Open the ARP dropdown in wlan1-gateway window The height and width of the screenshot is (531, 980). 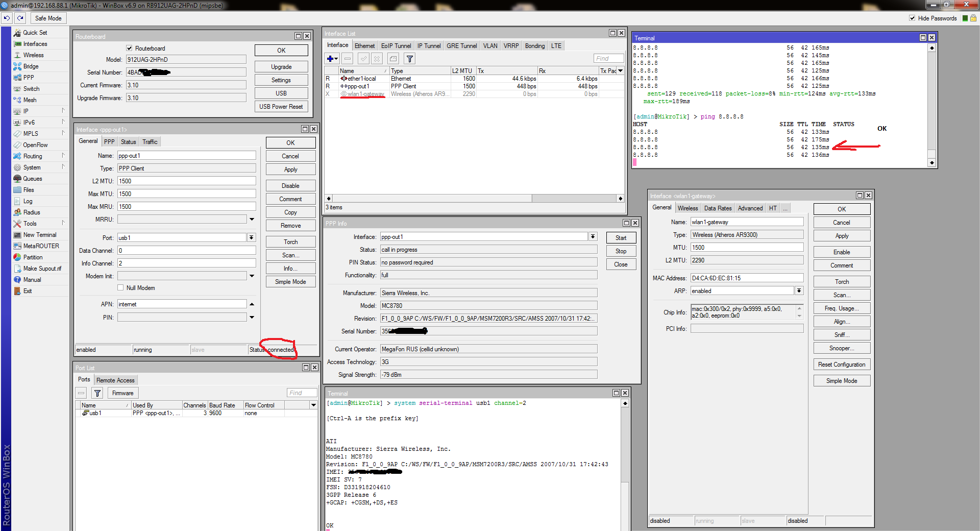[x=799, y=291]
